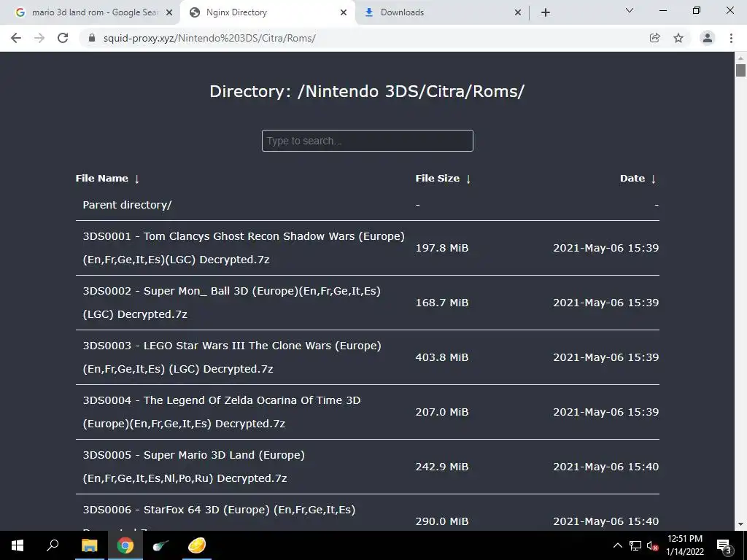
Task: Open the tab search chevron
Action: pos(630,10)
